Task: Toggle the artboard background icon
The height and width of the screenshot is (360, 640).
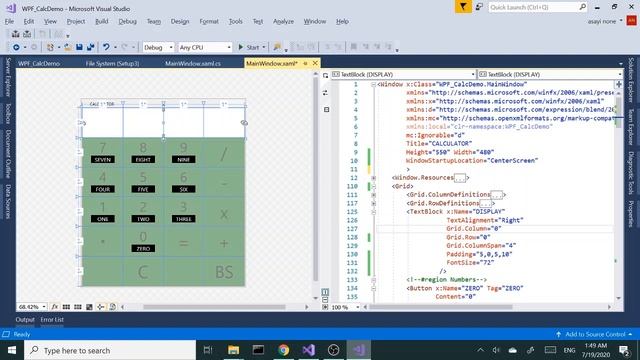Action: tap(89, 307)
